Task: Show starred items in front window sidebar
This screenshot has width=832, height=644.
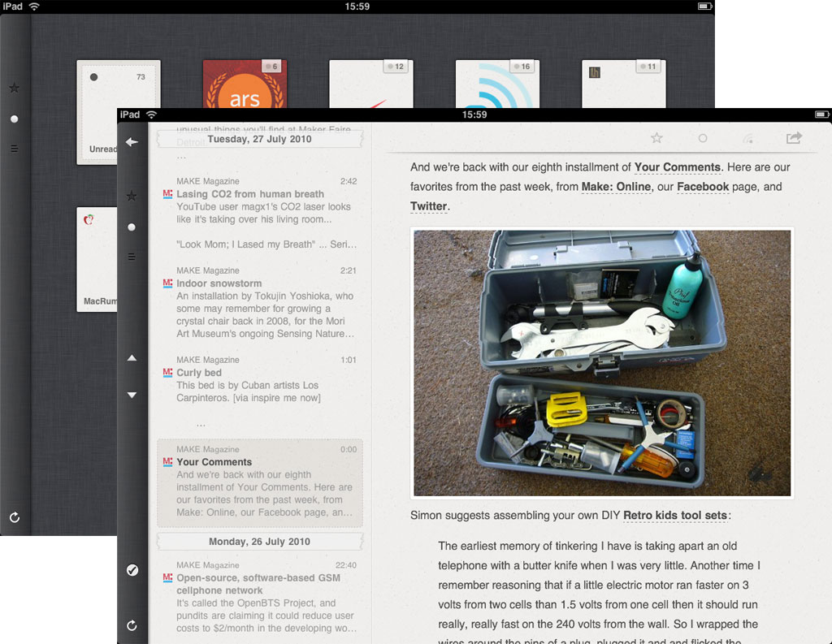Action: [x=132, y=196]
